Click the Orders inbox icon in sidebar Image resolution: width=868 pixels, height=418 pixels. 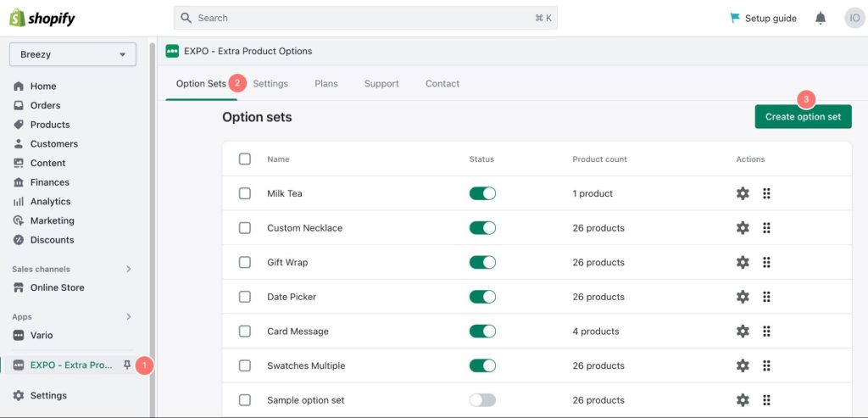pyautogui.click(x=19, y=105)
